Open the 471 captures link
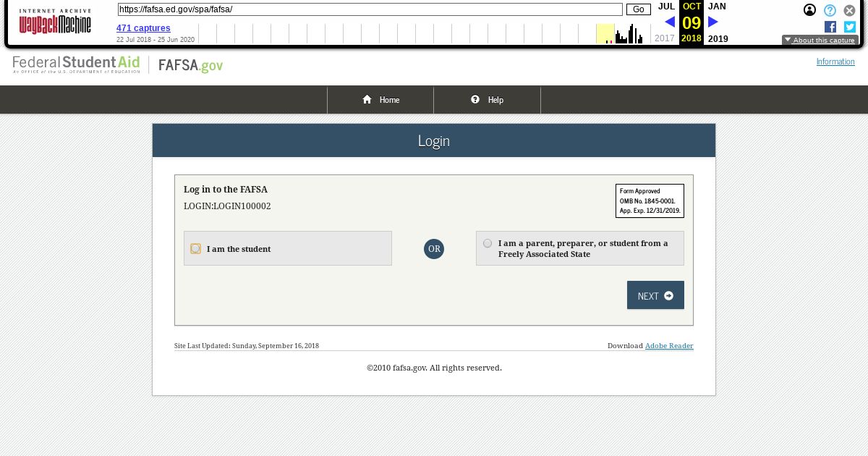The image size is (868, 456). coord(143,28)
